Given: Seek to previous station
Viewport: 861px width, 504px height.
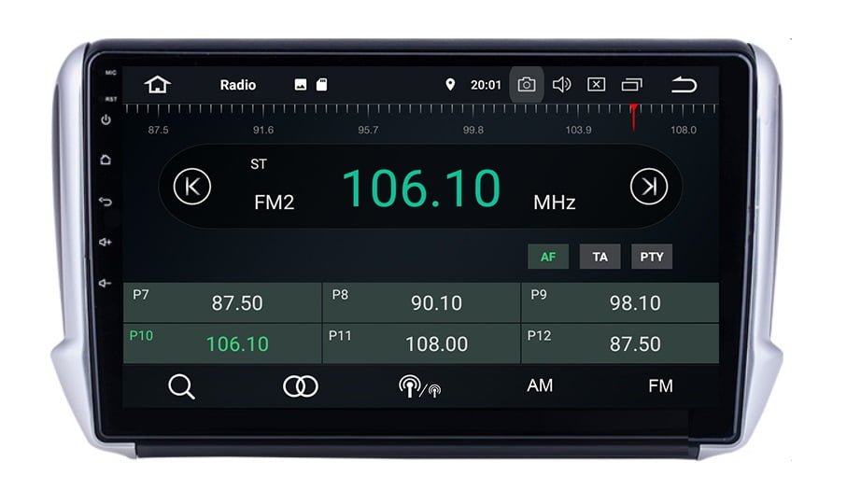Looking at the screenshot, I should [x=192, y=187].
